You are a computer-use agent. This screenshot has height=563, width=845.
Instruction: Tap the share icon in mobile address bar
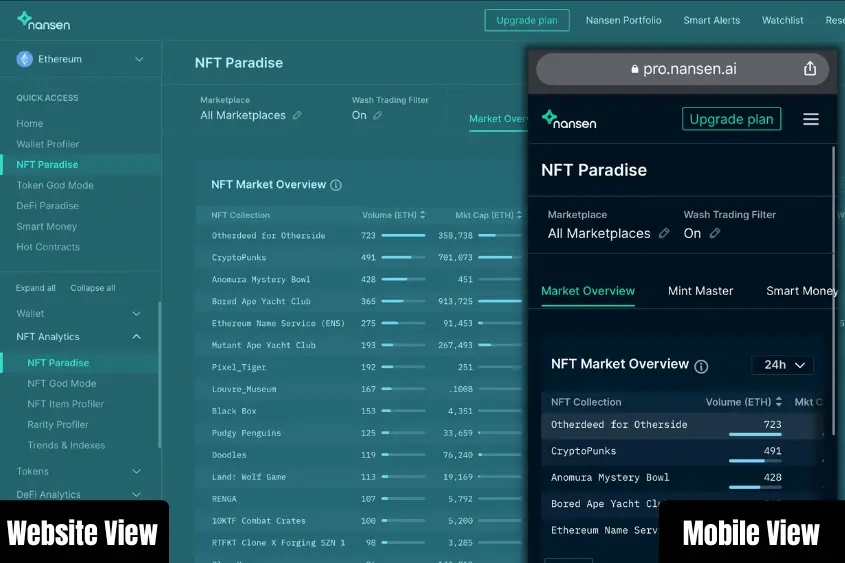click(809, 68)
